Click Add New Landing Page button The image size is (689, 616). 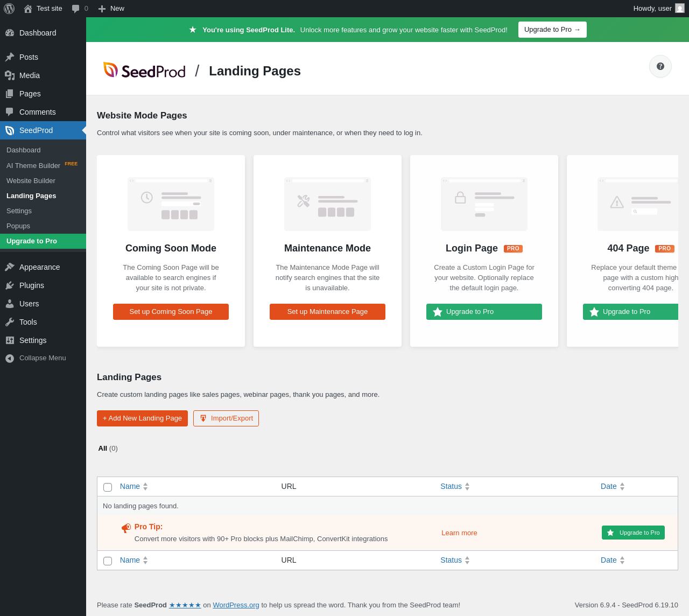pyautogui.click(x=142, y=418)
